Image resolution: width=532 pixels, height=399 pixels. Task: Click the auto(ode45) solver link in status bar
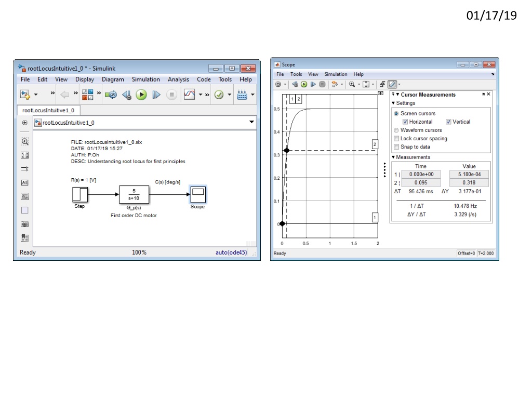(231, 252)
